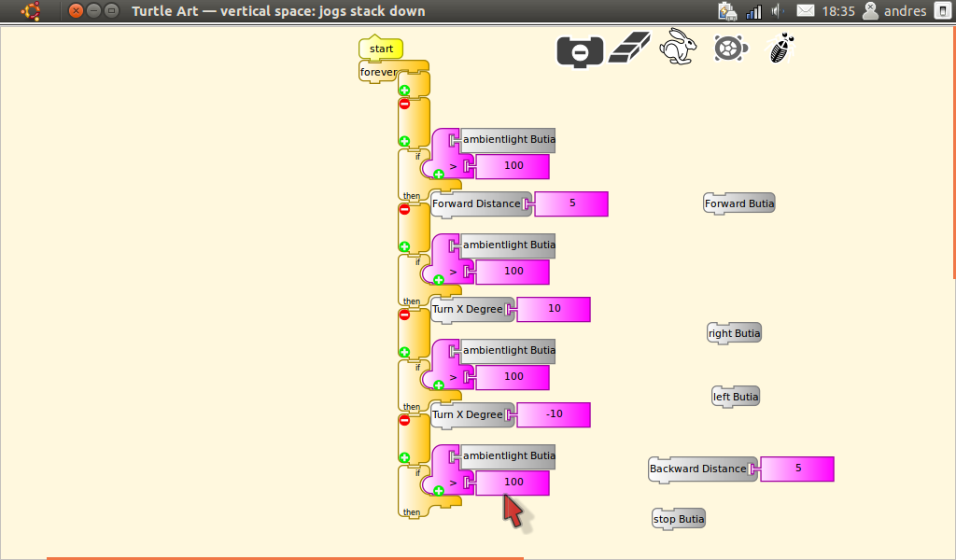Viewport: 956px width, 560px height.
Task: Edit the 100 value above Turn X Degree 10
Action: (513, 272)
